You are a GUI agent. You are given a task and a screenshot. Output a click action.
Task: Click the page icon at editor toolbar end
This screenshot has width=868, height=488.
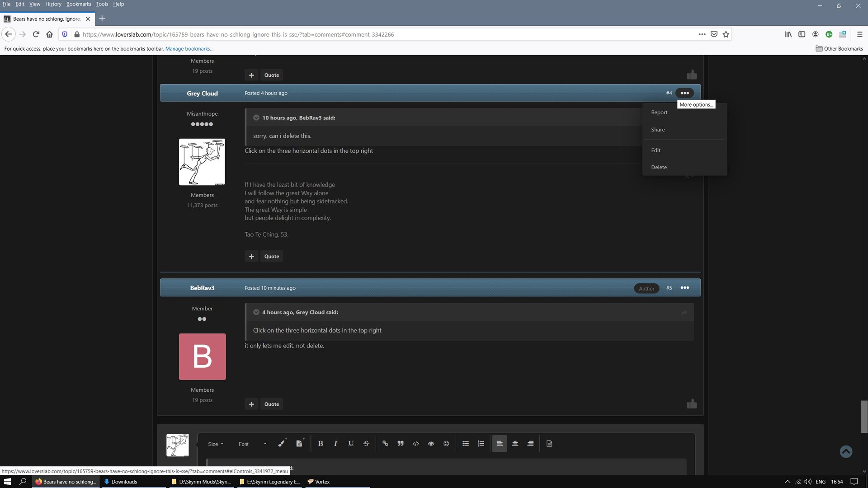[549, 444]
